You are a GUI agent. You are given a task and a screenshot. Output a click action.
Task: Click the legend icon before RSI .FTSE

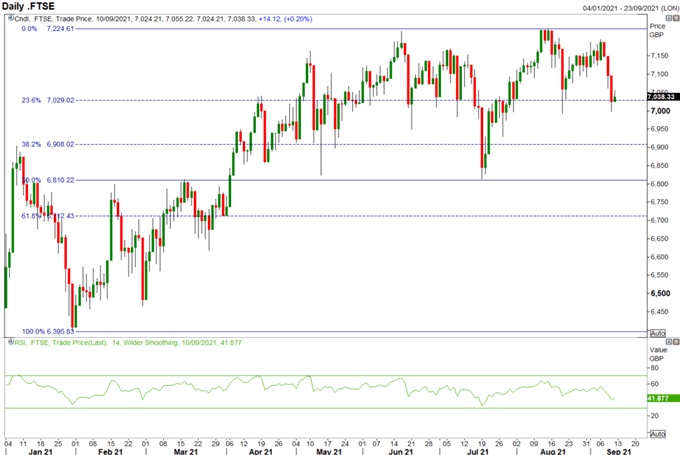(x=11, y=342)
